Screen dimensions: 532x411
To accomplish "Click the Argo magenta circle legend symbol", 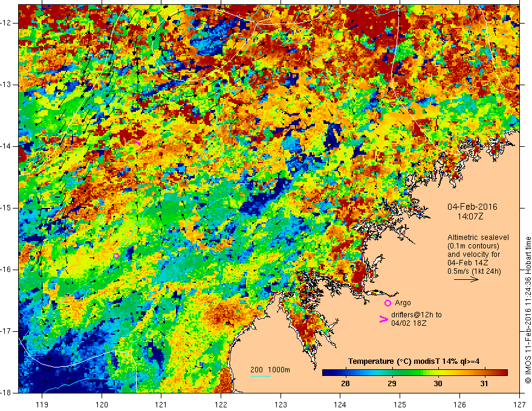I will 388,303.
